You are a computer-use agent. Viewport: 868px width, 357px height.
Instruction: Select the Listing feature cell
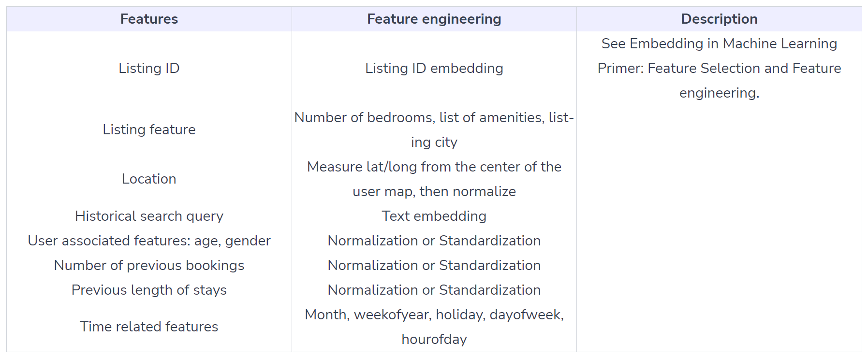(x=149, y=129)
